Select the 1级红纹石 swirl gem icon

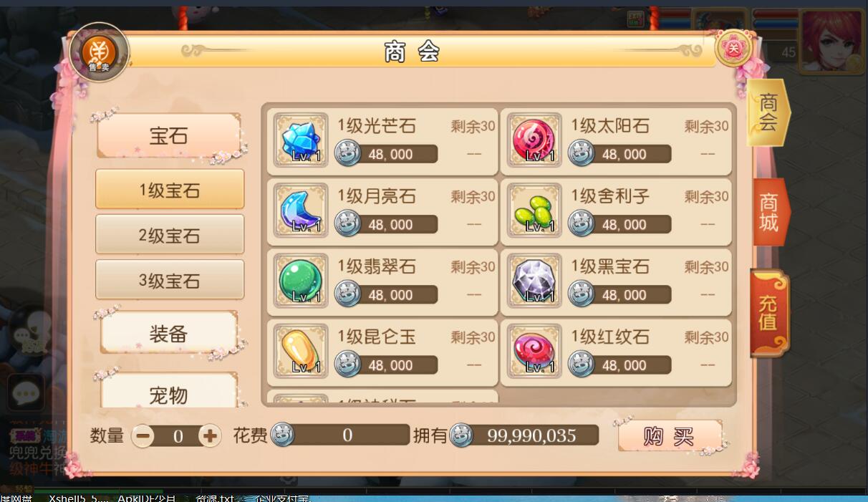pos(534,351)
